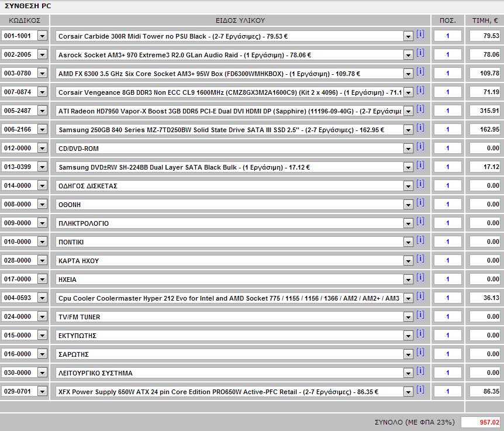
Task: Open info [i] on ΣΑΡΩΤΗΣ row
Action: (x=420, y=351)
